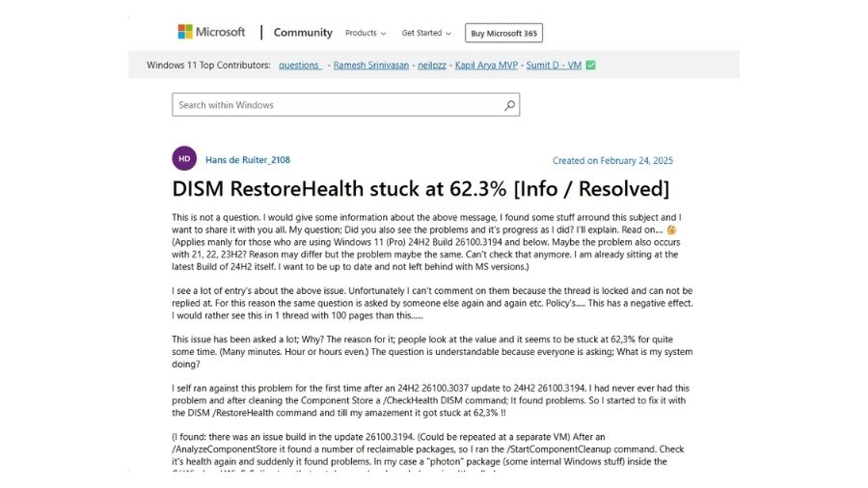Click the emoji in the post text
The width and height of the screenshot is (868, 488).
pos(671,230)
